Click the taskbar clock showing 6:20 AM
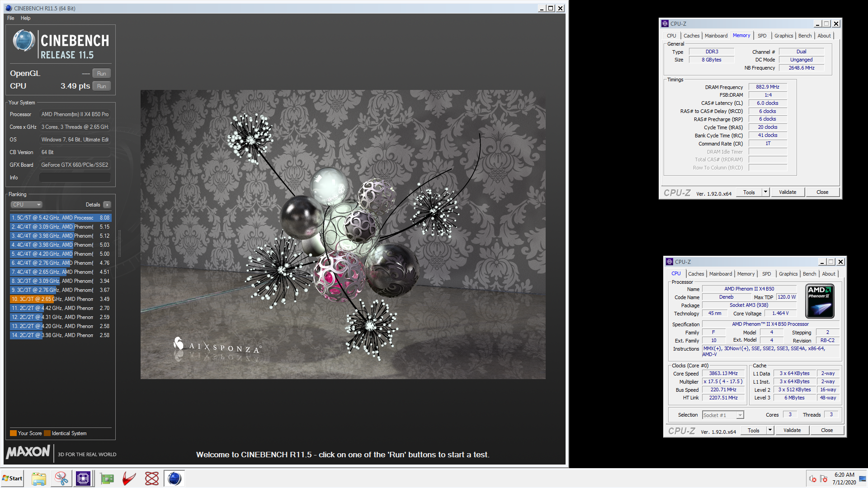The height and width of the screenshot is (488, 868). tap(844, 478)
